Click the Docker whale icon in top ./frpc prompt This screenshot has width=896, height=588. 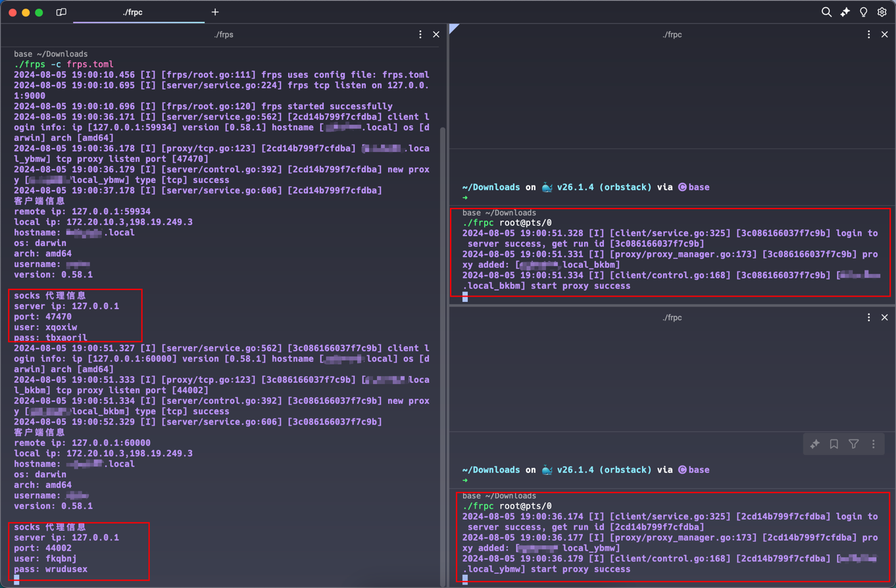(x=547, y=187)
